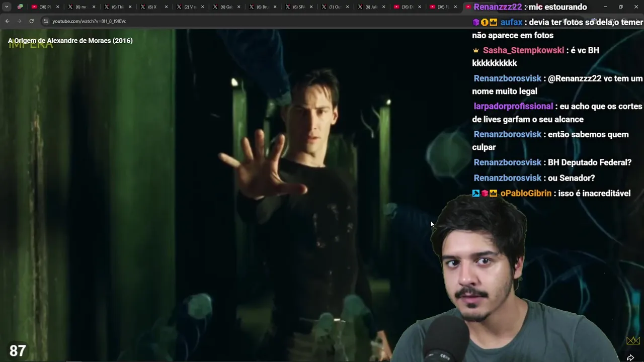Viewport: 644px width, 362px height.
Task: Close the (2) V c X tab
Action: click(202, 7)
